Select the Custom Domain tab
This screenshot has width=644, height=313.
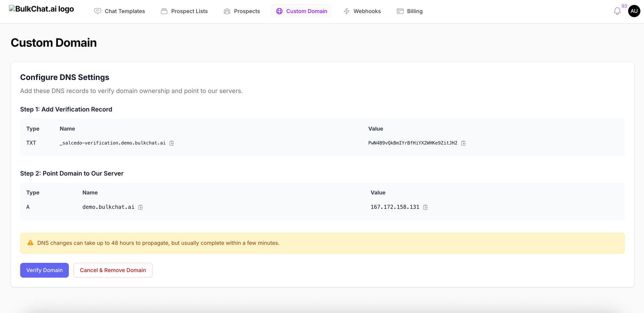tap(301, 11)
